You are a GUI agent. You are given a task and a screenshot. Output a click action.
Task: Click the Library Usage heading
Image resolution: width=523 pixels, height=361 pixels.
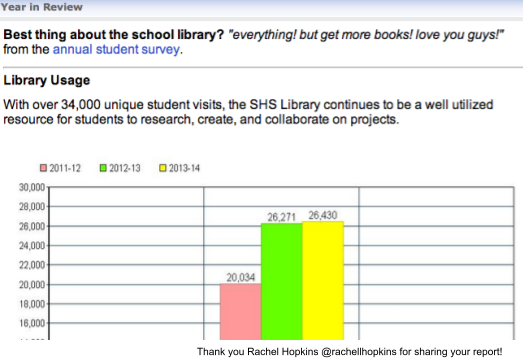click(47, 80)
